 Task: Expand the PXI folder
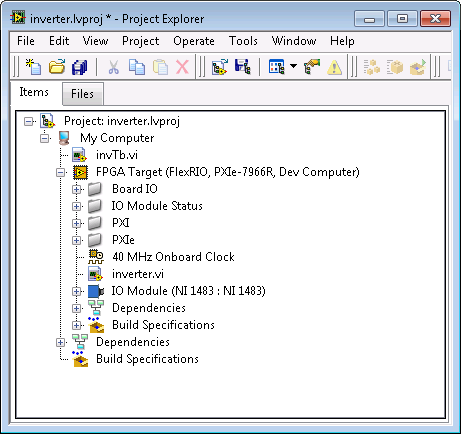(77, 223)
